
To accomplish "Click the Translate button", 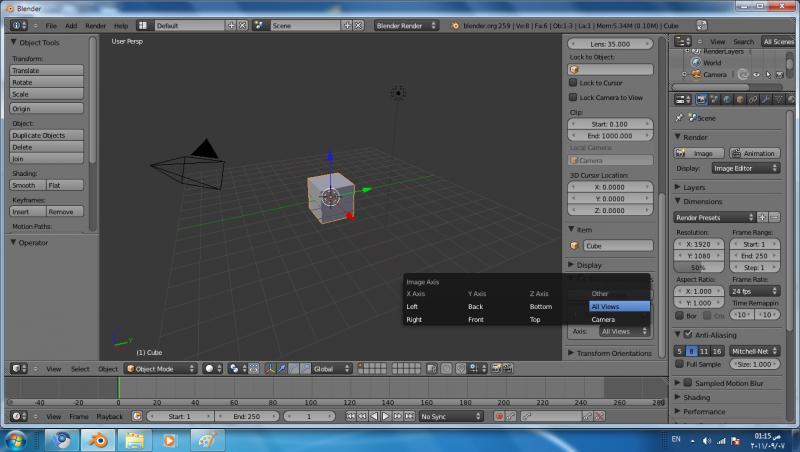I will [46, 70].
